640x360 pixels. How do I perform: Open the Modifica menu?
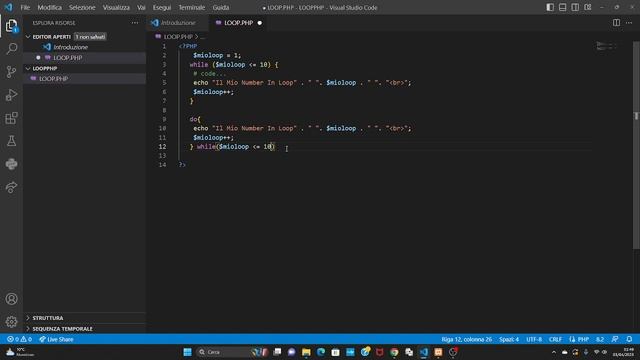point(49,7)
